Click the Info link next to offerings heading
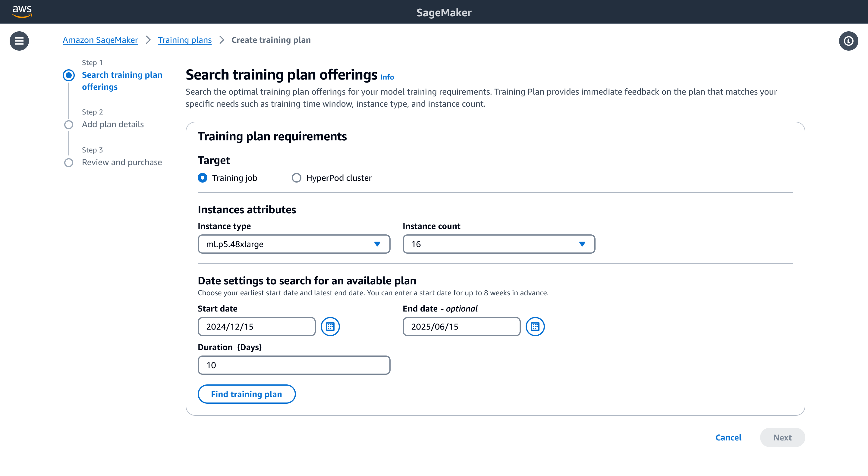 [x=387, y=77]
